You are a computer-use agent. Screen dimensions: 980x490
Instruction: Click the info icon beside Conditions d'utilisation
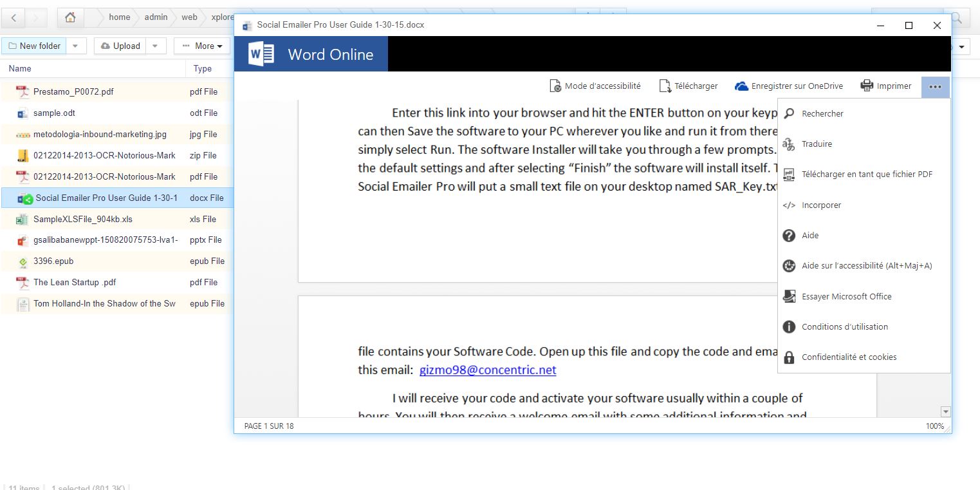pyautogui.click(x=789, y=327)
